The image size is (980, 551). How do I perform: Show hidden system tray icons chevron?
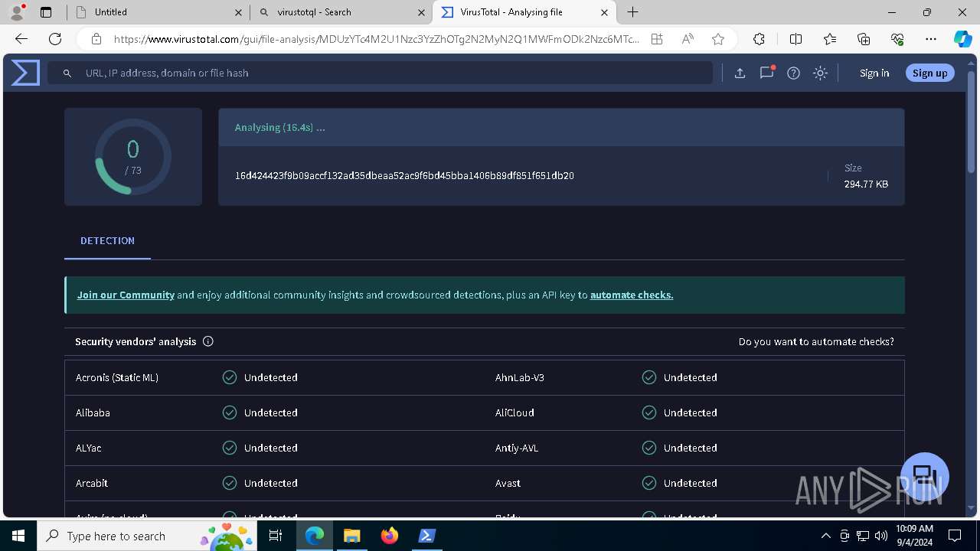(825, 536)
